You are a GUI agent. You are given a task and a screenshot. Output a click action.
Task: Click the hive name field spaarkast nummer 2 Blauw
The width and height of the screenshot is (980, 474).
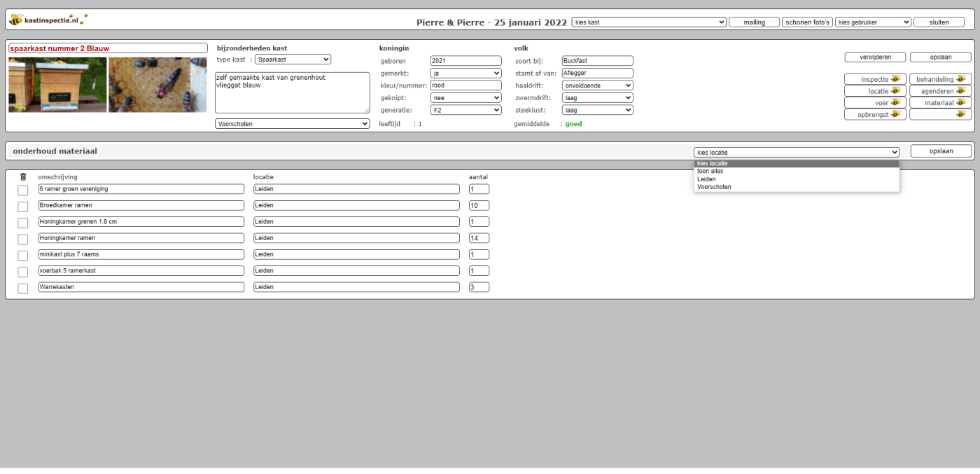coord(108,48)
